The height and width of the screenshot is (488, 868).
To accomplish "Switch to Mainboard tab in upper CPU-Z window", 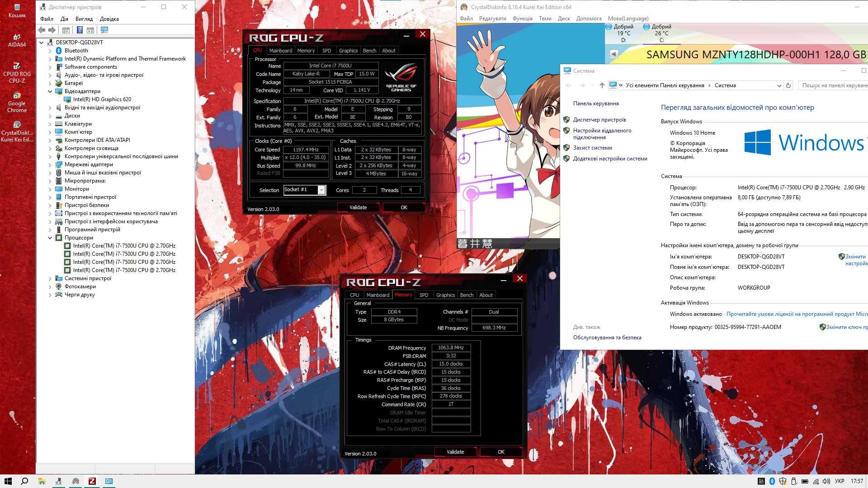I will [281, 51].
